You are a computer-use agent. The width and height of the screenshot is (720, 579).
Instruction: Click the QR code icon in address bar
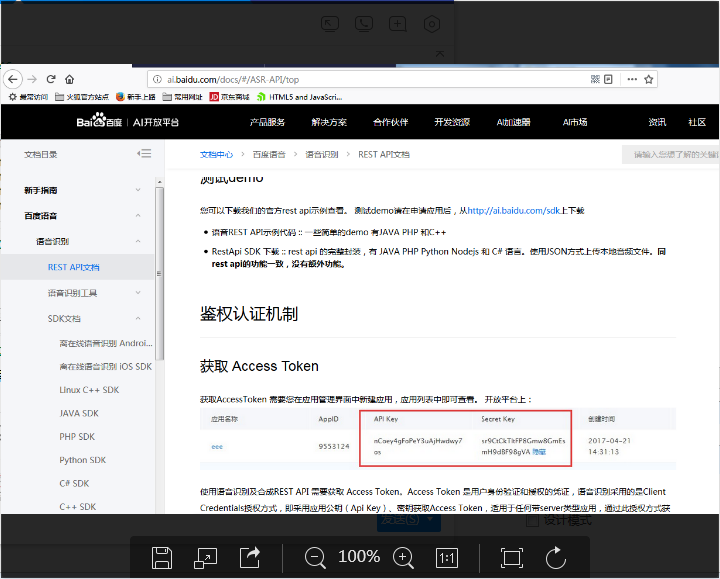(x=595, y=79)
